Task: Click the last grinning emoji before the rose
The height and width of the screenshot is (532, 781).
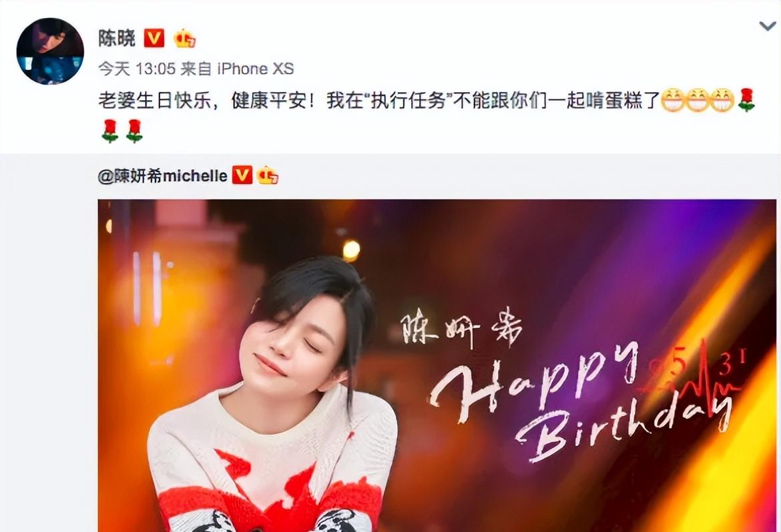Action: 722,101
